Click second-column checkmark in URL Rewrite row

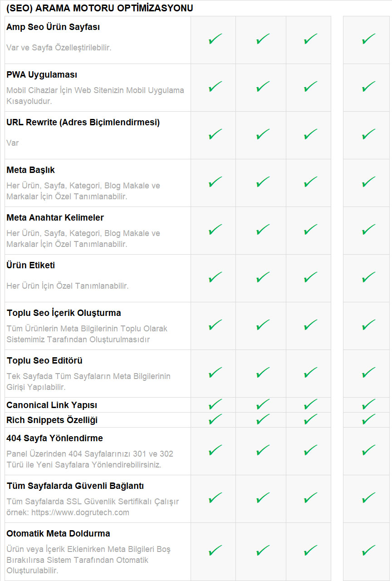263,134
